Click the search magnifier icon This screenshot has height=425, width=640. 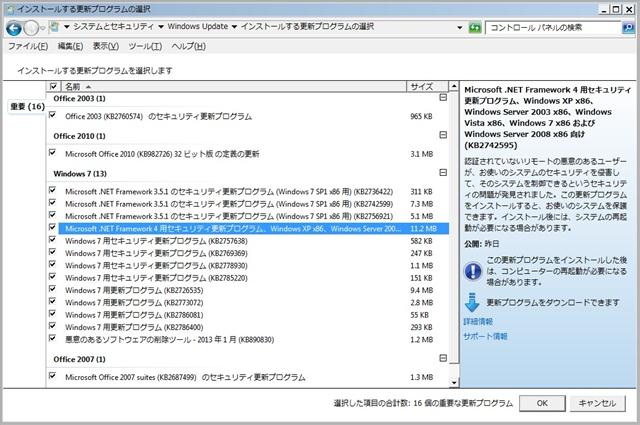(628, 28)
